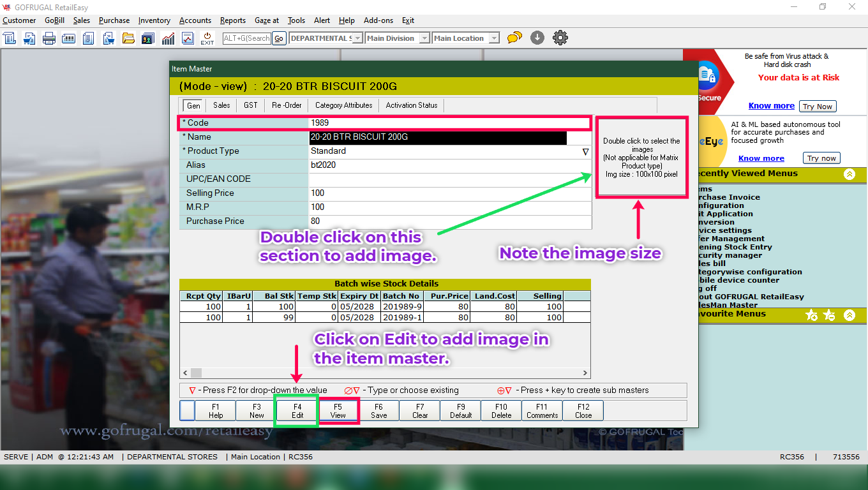Open the Main Location dropdown
This screenshot has width=868, height=490.
pyautogui.click(x=494, y=38)
